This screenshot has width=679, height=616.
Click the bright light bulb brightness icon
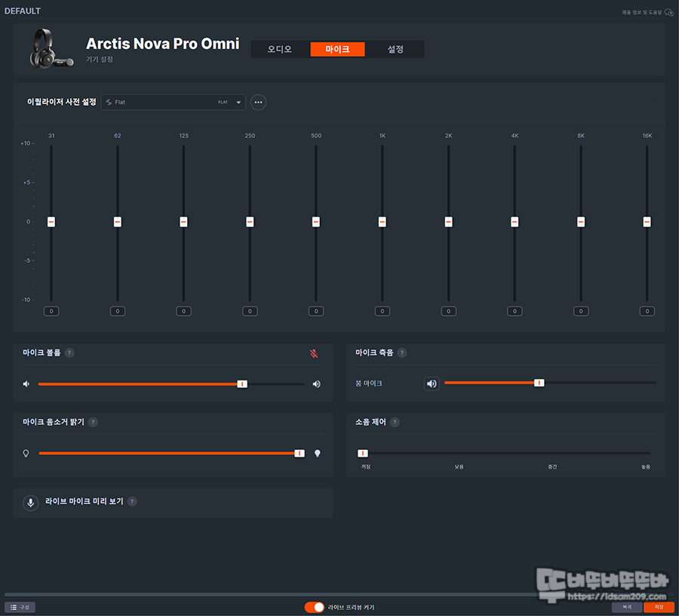[x=318, y=453]
